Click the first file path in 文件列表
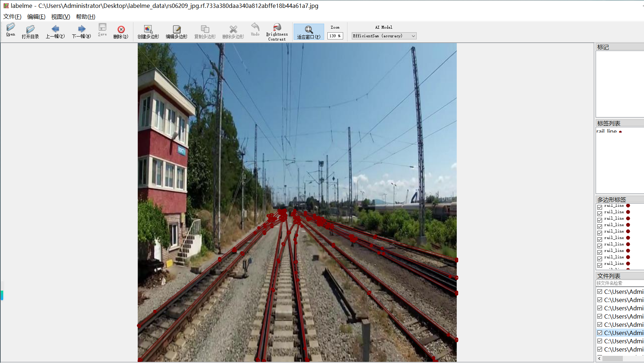The height and width of the screenshot is (363, 644). 623,292
